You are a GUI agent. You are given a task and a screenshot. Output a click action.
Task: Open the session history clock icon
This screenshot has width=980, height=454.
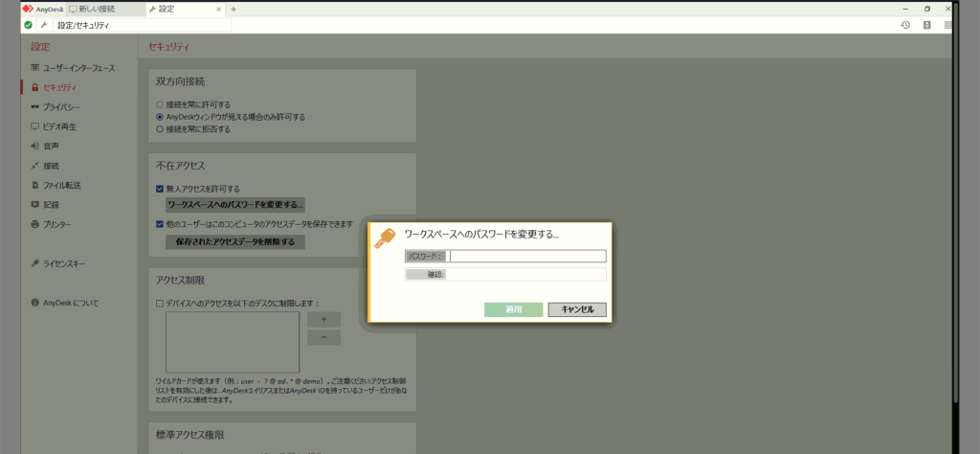(905, 25)
